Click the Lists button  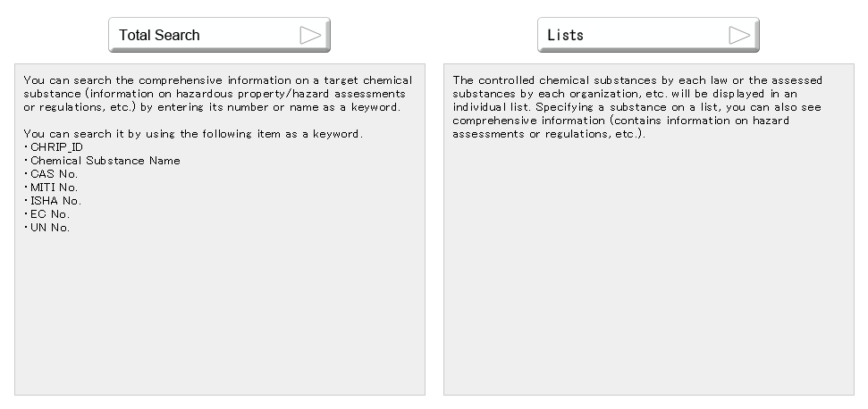pos(648,35)
